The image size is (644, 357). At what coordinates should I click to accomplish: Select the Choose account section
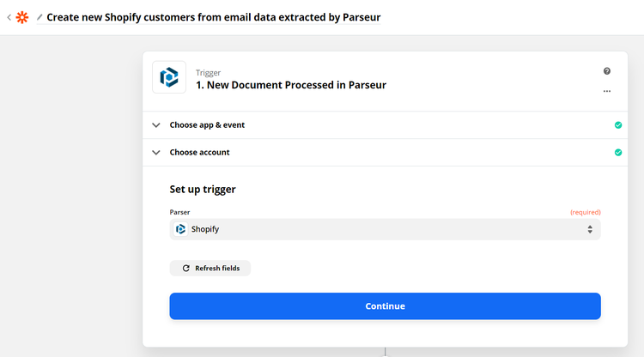(x=199, y=153)
